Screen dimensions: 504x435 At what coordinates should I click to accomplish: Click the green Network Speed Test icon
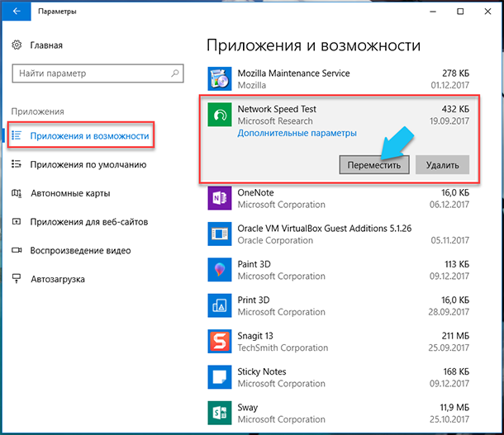point(220,115)
